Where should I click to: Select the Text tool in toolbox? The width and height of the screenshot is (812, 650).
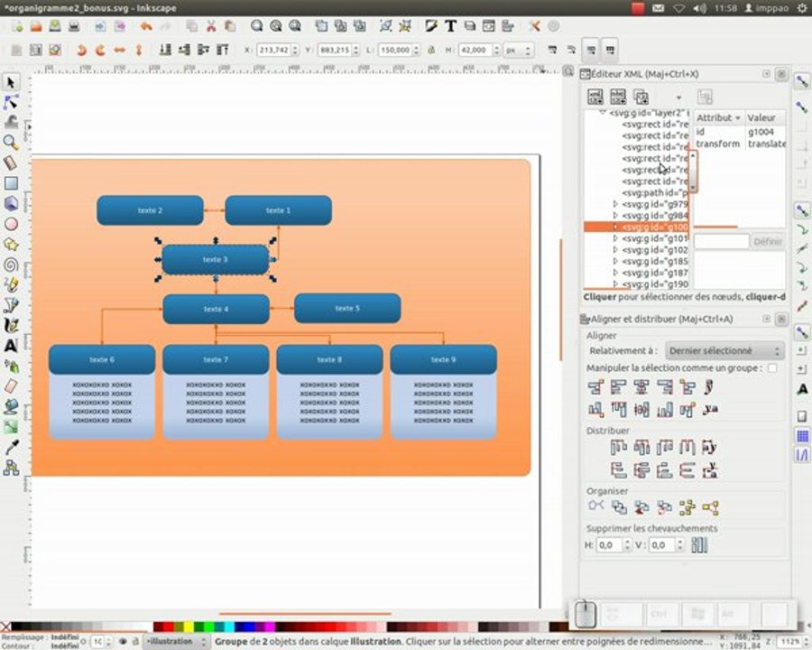click(x=11, y=345)
